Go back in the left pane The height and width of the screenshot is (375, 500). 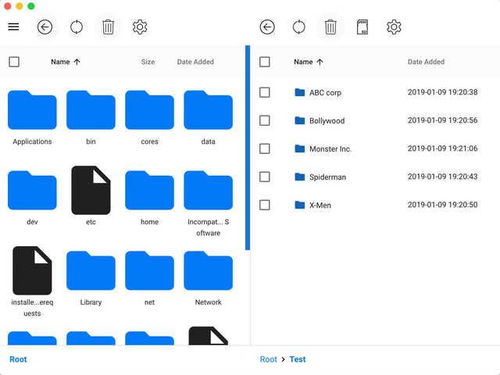(45, 27)
